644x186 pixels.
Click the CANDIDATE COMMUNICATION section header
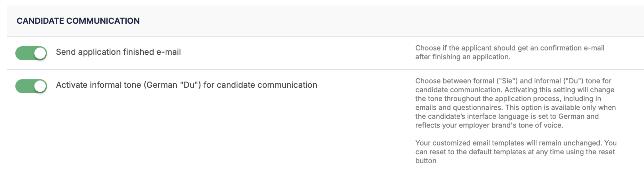point(78,21)
